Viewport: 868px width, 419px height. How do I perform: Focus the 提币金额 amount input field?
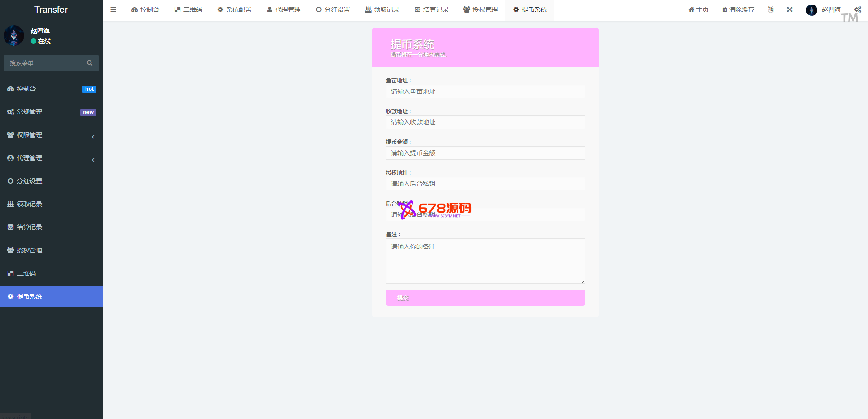tap(485, 153)
